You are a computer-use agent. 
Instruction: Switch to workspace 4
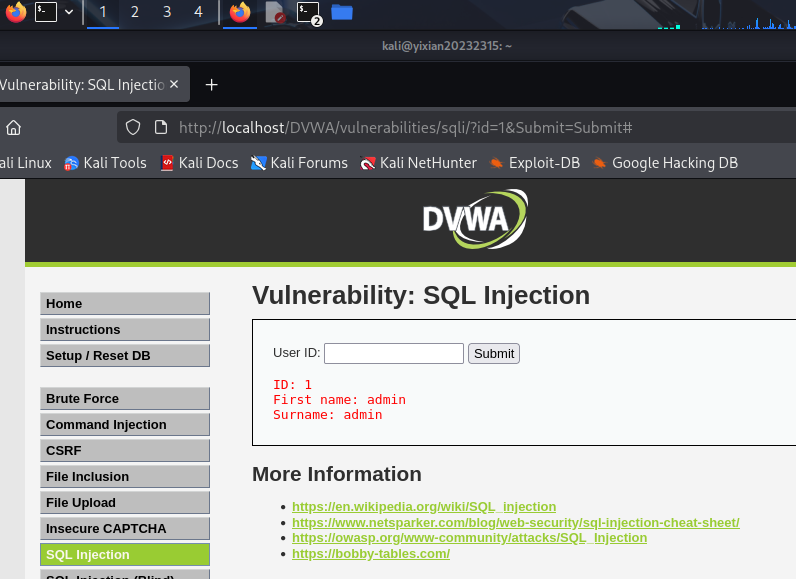198,12
